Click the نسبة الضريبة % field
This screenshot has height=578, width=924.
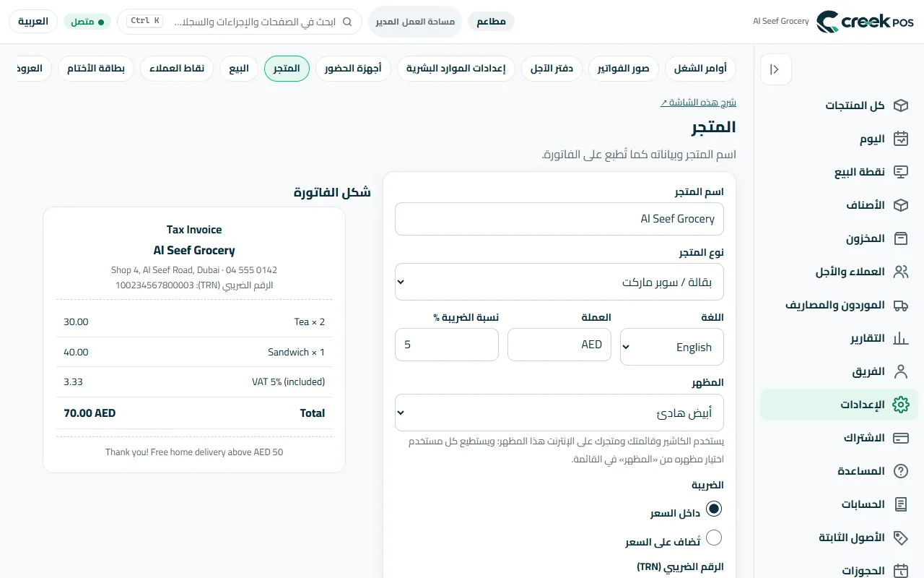(x=447, y=345)
